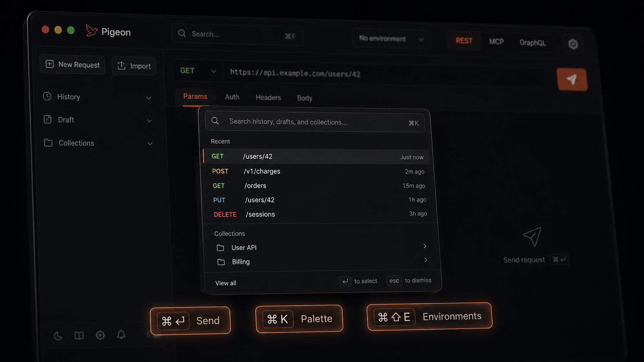This screenshot has height=362, width=644.
Task: Open the docs book icon in sidebar footer
Action: (79, 335)
